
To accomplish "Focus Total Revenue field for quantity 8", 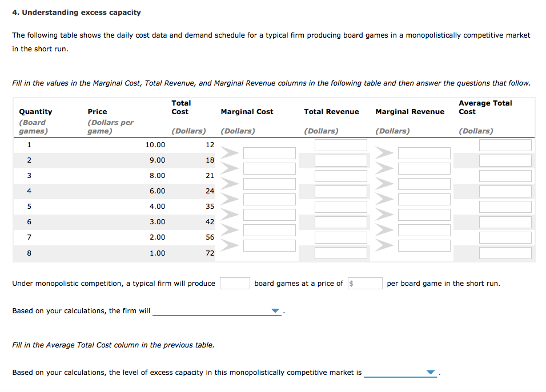I will coord(340,253).
